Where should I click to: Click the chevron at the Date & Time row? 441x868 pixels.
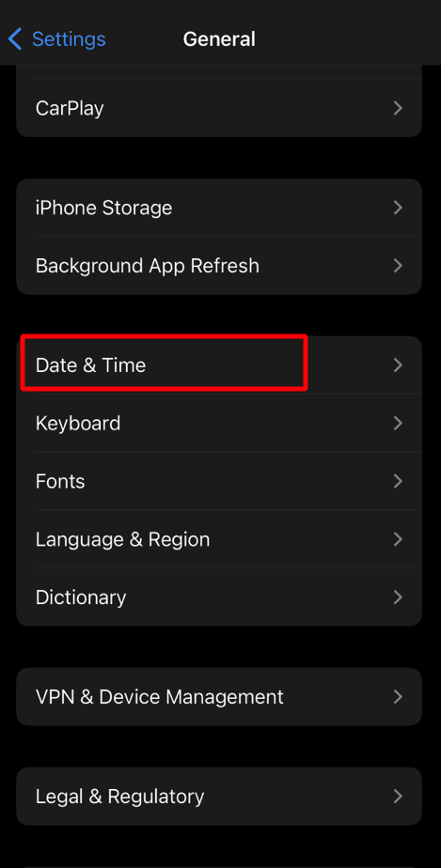(x=398, y=364)
